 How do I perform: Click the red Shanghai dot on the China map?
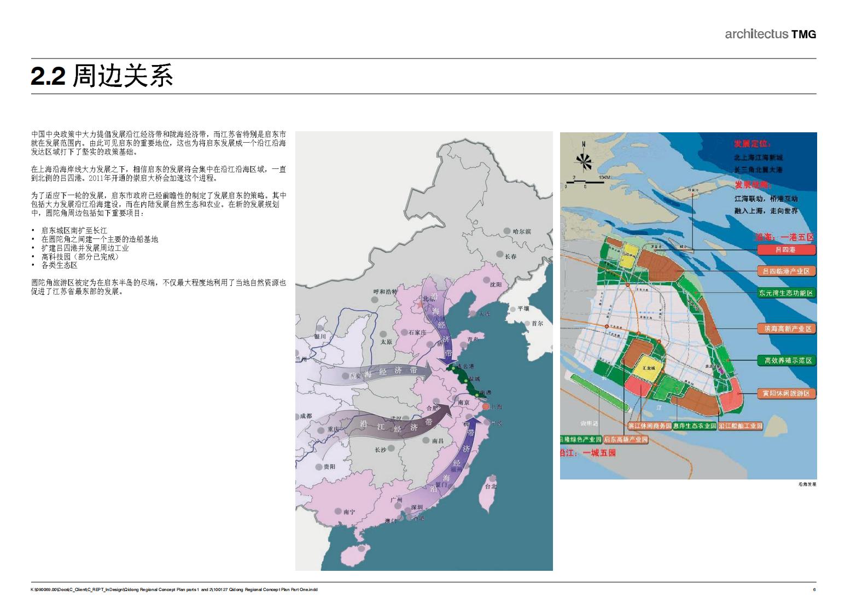click(x=486, y=406)
